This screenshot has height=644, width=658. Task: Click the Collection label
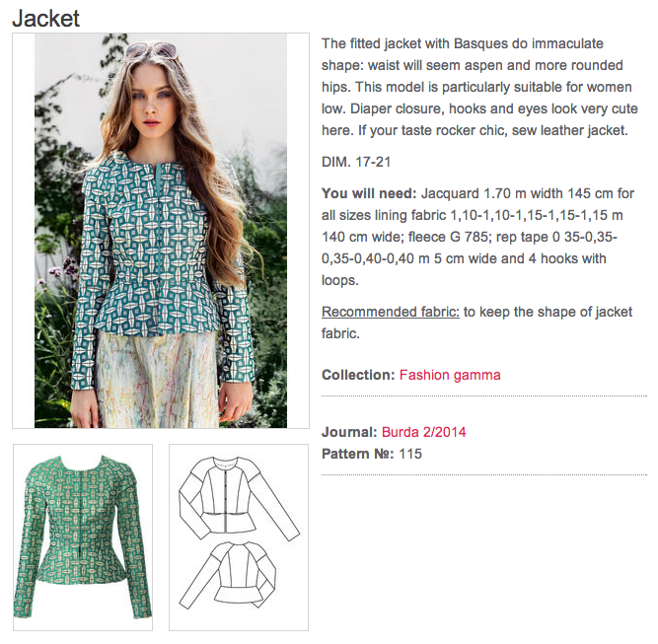pos(358,375)
